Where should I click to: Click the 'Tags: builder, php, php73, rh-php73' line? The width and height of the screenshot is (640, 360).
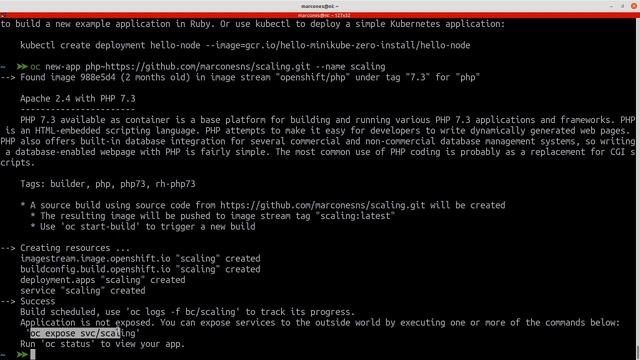108,184
